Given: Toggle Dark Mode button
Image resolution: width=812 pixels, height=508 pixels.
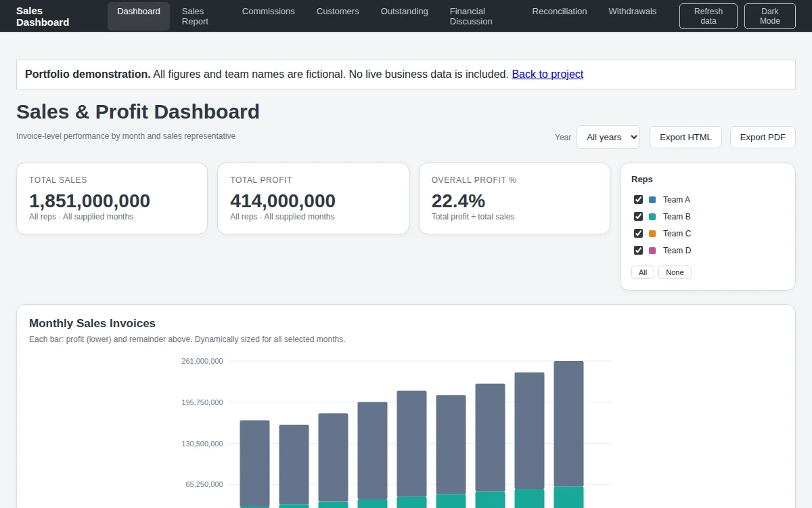Looking at the screenshot, I should click(x=770, y=16).
